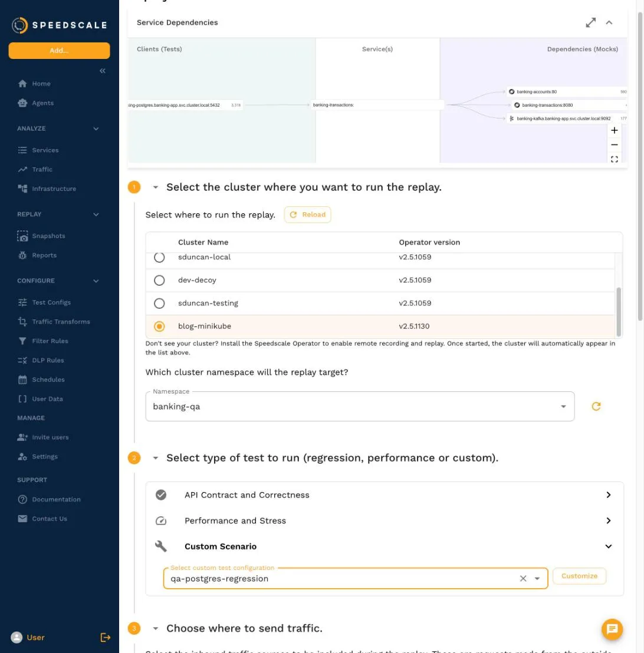Click the logout icon
Screen dimensions: 644x653
click(105, 637)
